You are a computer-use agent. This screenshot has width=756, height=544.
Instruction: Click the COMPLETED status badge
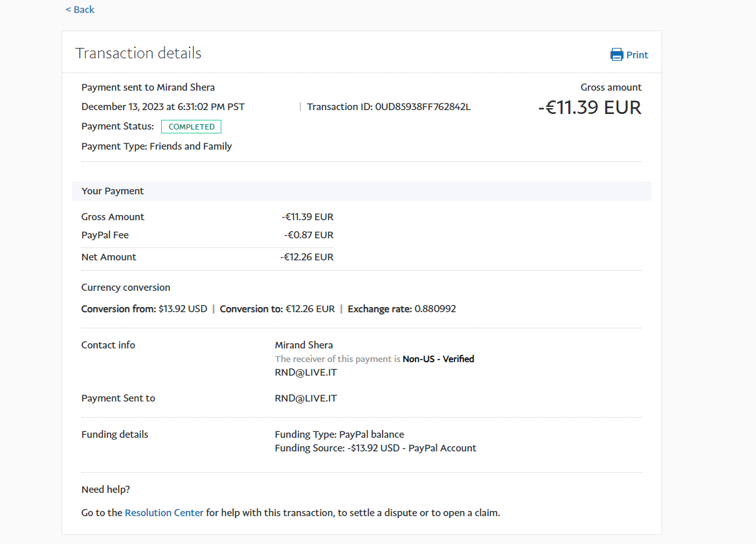[191, 127]
